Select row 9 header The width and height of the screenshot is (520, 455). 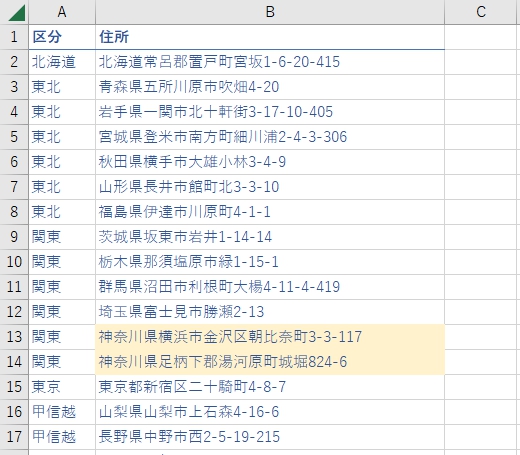coord(14,237)
